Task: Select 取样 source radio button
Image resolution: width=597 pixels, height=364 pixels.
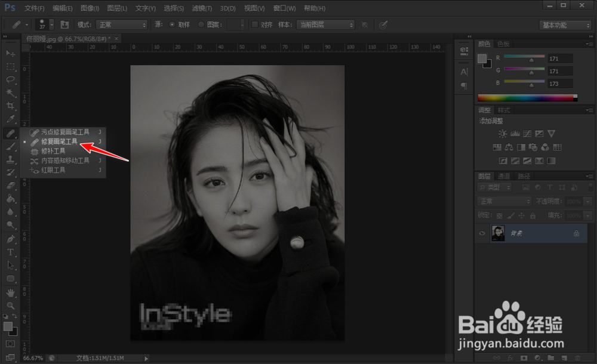Action: tap(172, 24)
